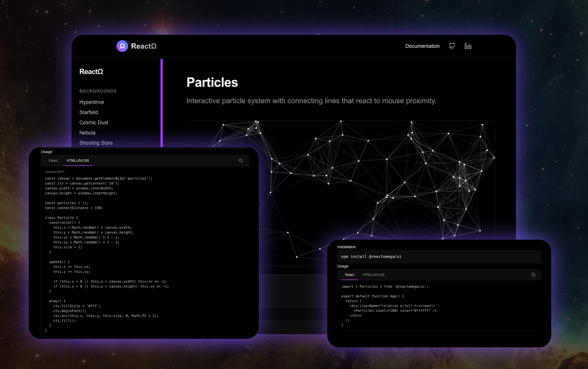Click the purple Omega logo icon
The width and height of the screenshot is (588, 369).
pyautogui.click(x=122, y=46)
